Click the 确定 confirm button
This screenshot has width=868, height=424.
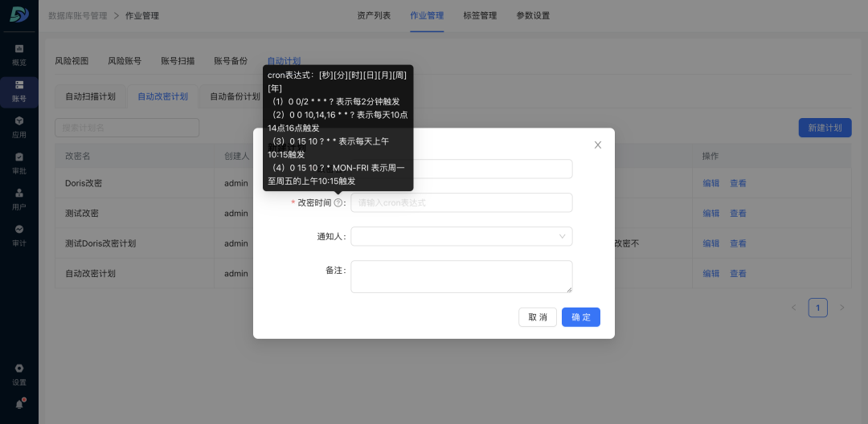[581, 317]
